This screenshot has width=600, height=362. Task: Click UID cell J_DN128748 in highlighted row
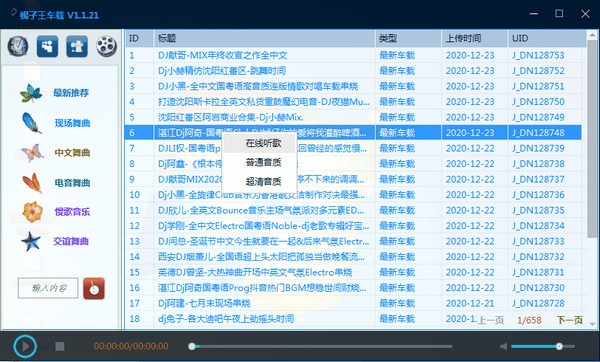coord(538,133)
